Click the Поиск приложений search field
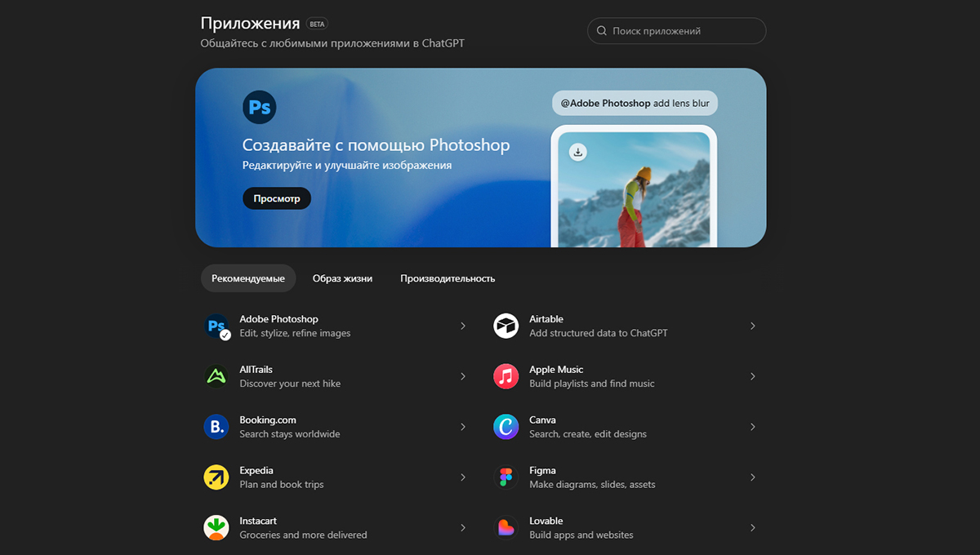The width and height of the screenshot is (980, 555). point(677,31)
